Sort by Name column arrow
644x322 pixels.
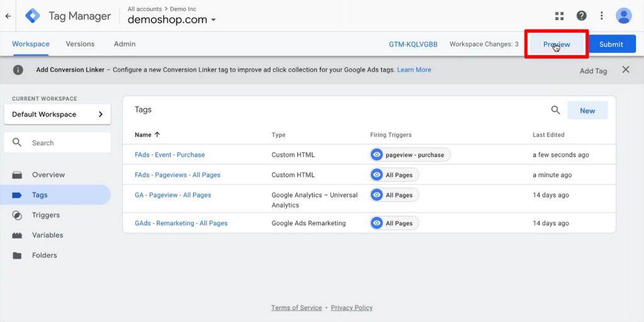(x=157, y=135)
